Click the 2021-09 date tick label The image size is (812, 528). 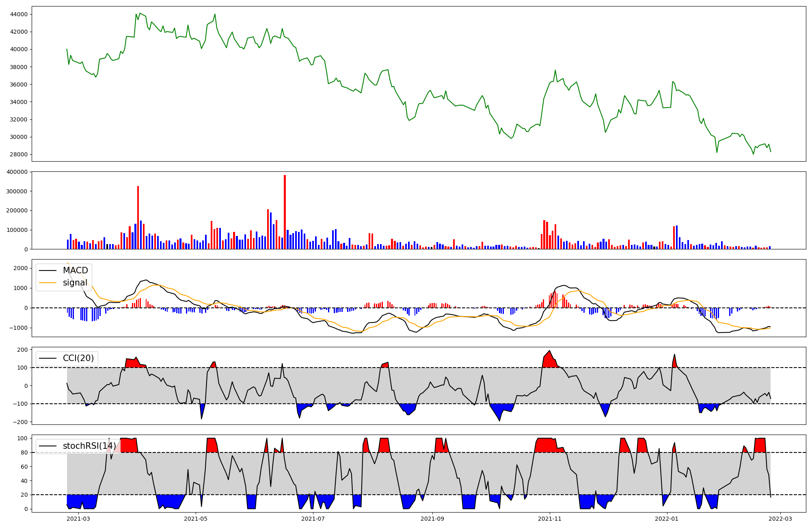432,519
